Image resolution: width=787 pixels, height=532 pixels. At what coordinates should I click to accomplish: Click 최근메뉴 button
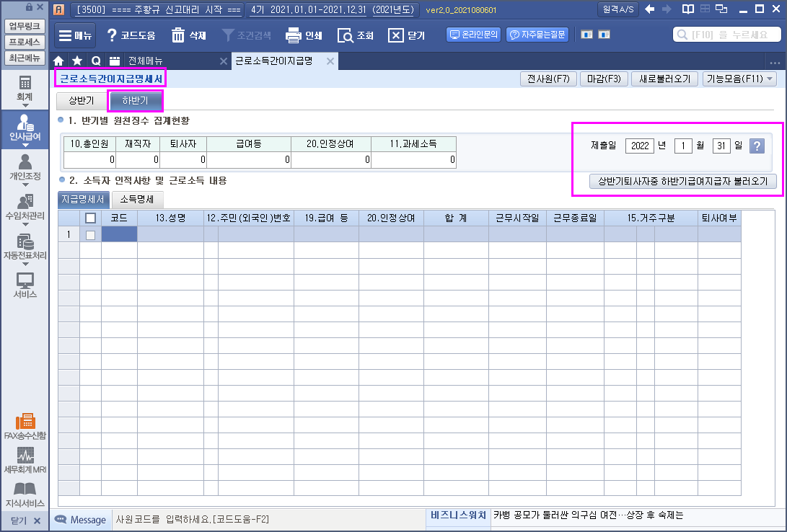tap(25, 58)
